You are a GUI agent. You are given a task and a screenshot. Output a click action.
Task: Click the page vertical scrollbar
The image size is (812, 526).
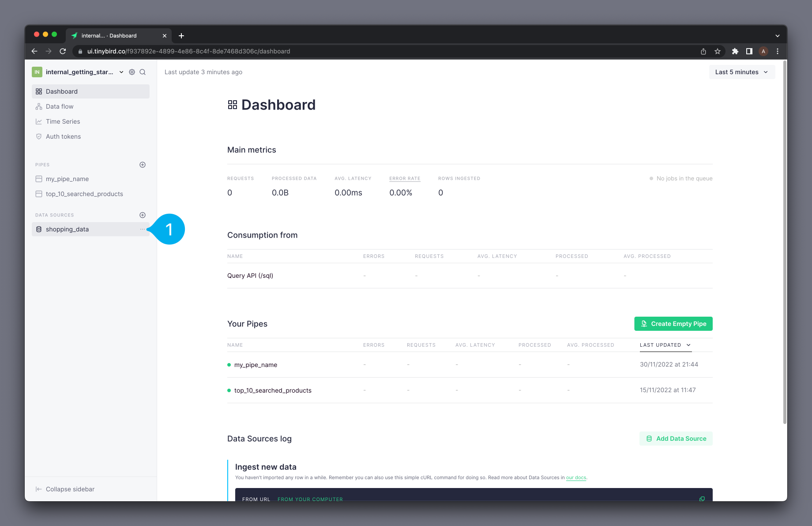[x=785, y=243]
